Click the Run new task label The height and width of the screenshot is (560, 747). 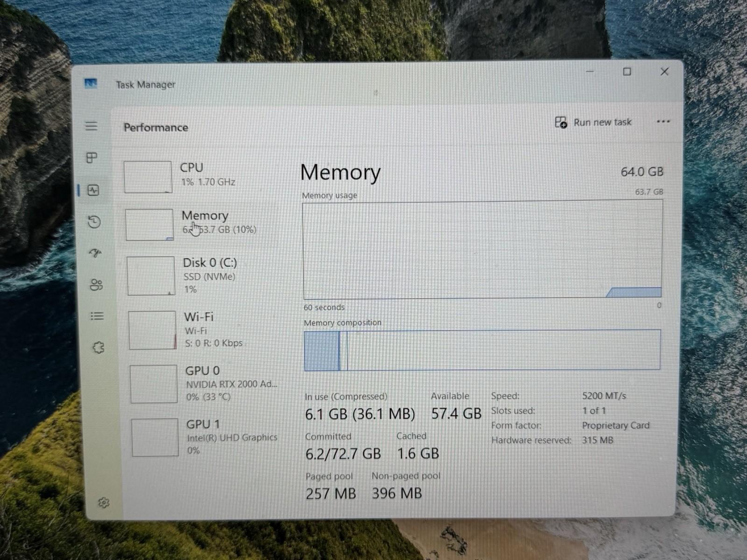602,122
